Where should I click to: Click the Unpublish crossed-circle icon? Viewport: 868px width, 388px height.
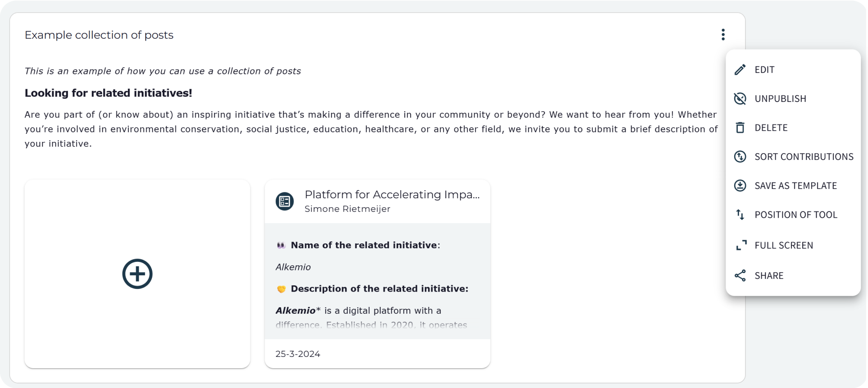point(740,99)
